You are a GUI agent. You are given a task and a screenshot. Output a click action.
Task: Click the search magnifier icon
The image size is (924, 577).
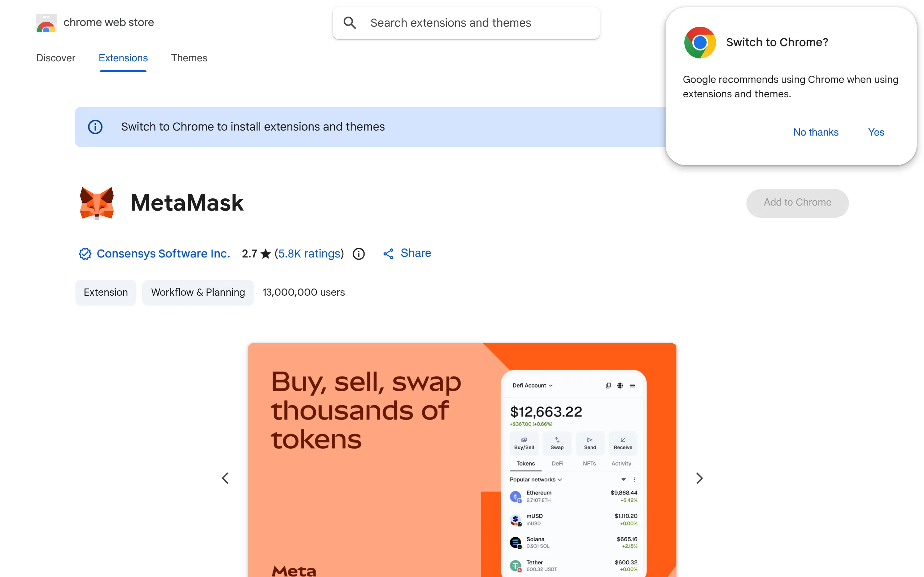[350, 22]
